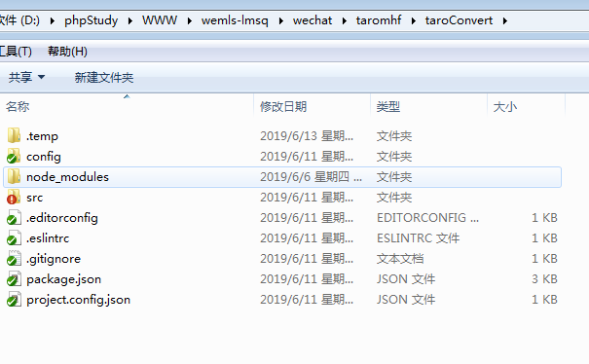589x364 pixels.
Task: Open the 共享 share dropdown
Action: 26,78
